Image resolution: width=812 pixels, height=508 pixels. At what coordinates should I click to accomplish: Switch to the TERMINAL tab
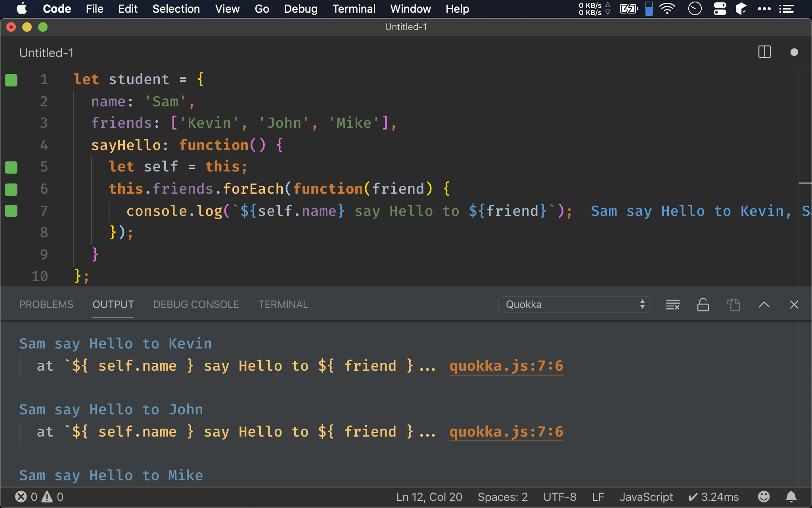click(283, 304)
